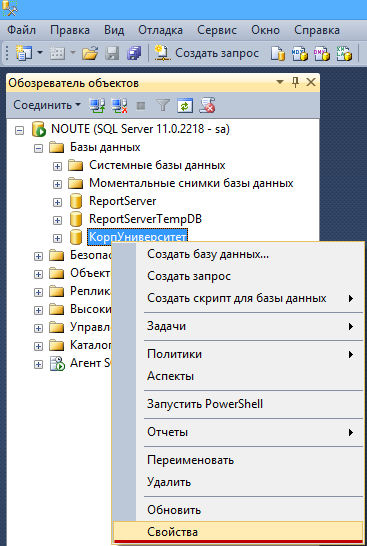
Task: Open the Соединить dropdown in Object Explorer
Action: click(x=47, y=104)
